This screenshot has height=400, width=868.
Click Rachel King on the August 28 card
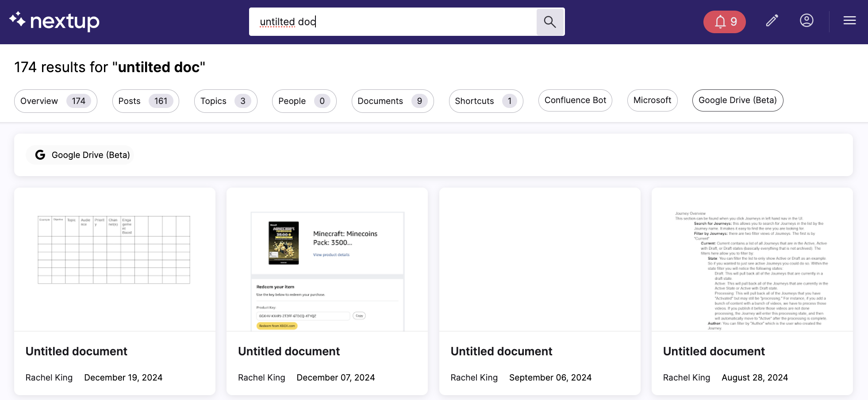click(687, 377)
